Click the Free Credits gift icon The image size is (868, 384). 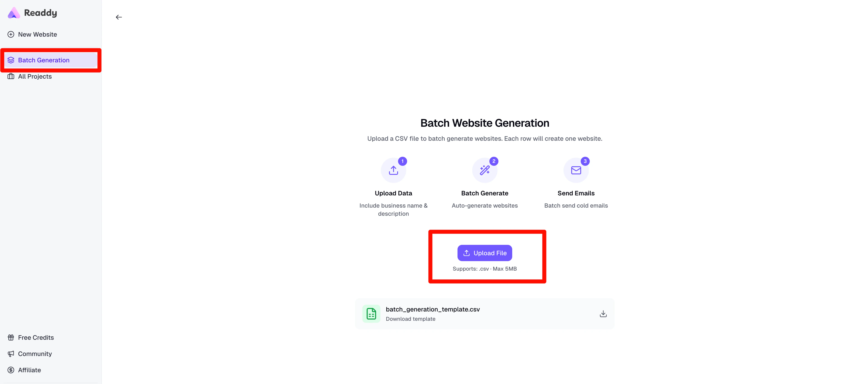point(11,337)
